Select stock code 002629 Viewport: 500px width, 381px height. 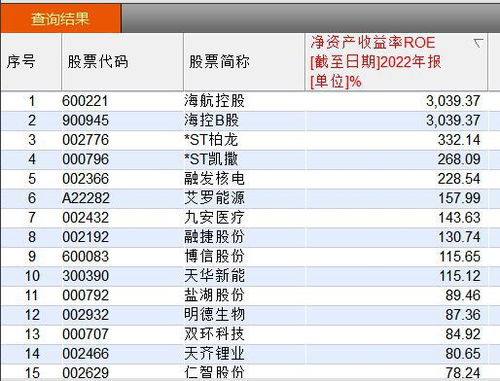point(85,373)
